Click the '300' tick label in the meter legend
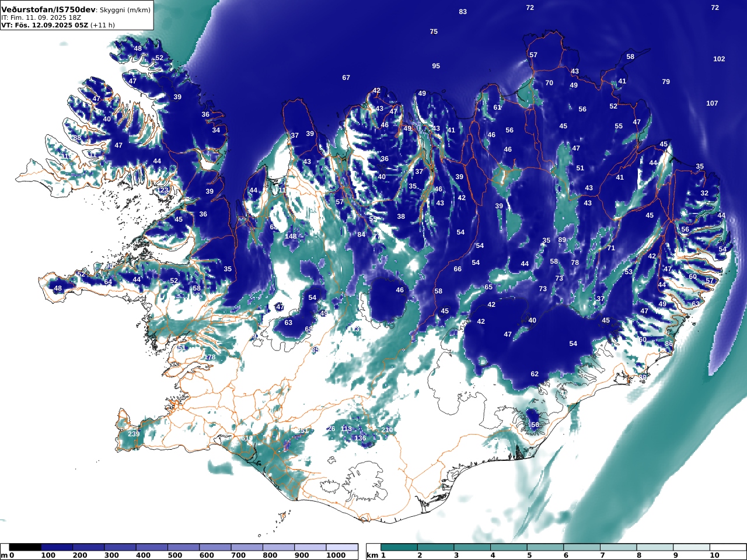747x560 pixels. (111, 555)
